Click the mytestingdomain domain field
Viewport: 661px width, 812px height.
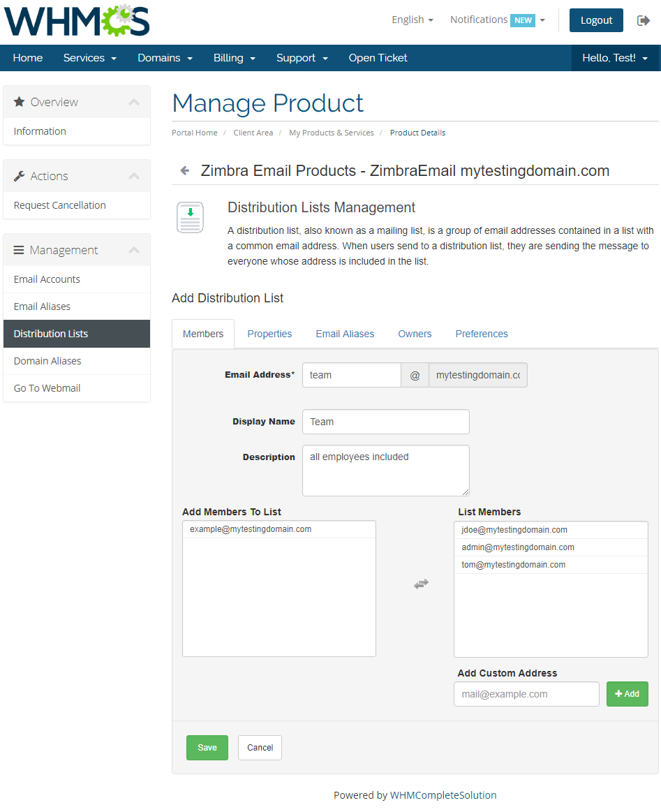[477, 375]
